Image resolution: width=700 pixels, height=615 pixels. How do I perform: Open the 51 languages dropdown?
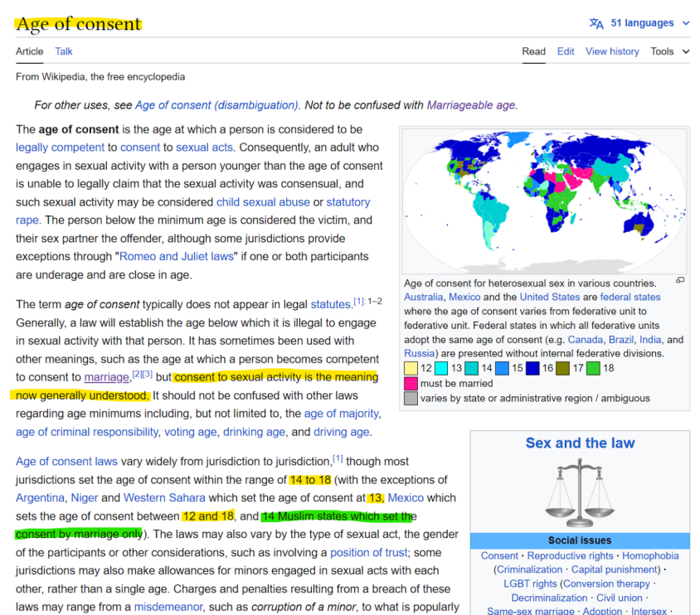pyautogui.click(x=649, y=23)
